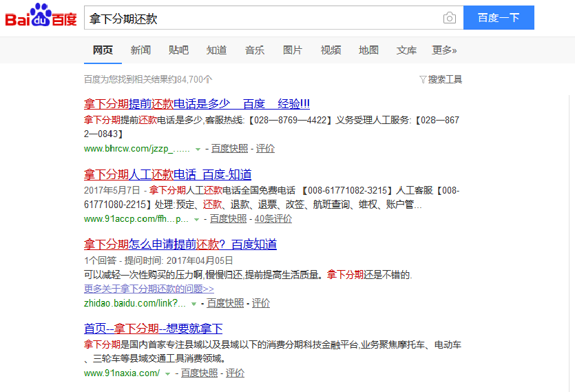Expand dropdown arrow next to www.bhrcw.com

coord(198,149)
